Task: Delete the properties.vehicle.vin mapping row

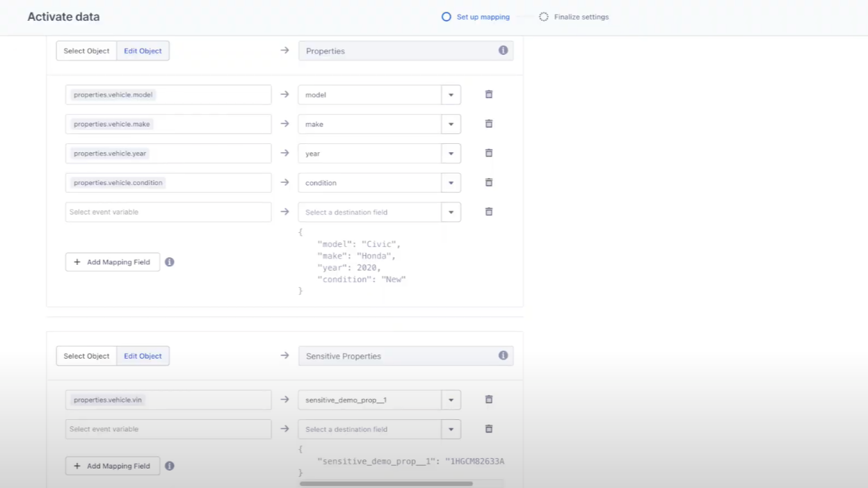Action: [x=489, y=400]
